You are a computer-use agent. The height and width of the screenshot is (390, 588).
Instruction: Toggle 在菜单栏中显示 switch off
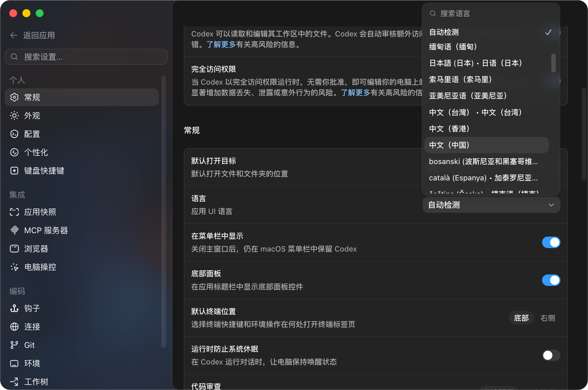tap(551, 243)
